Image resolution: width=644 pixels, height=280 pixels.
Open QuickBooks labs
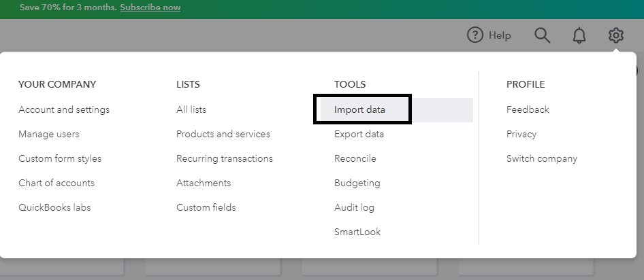coord(54,207)
